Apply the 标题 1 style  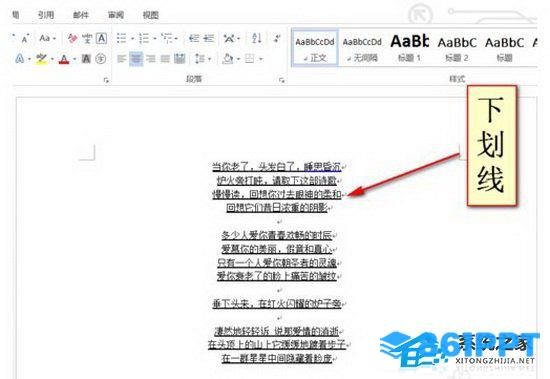[410, 48]
